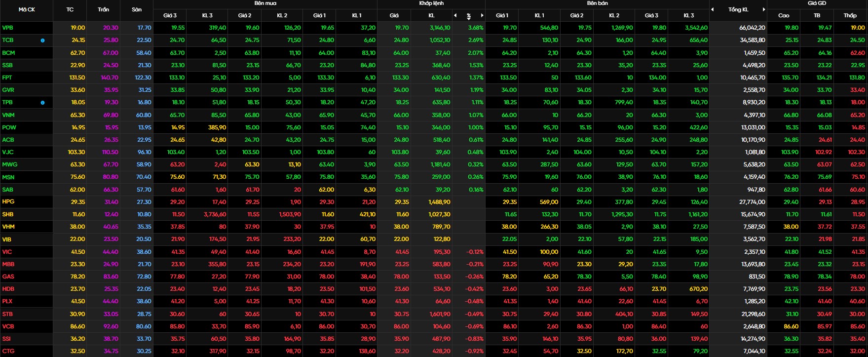
Task: Open the SSI stock symbol
Action: pos(6,339)
